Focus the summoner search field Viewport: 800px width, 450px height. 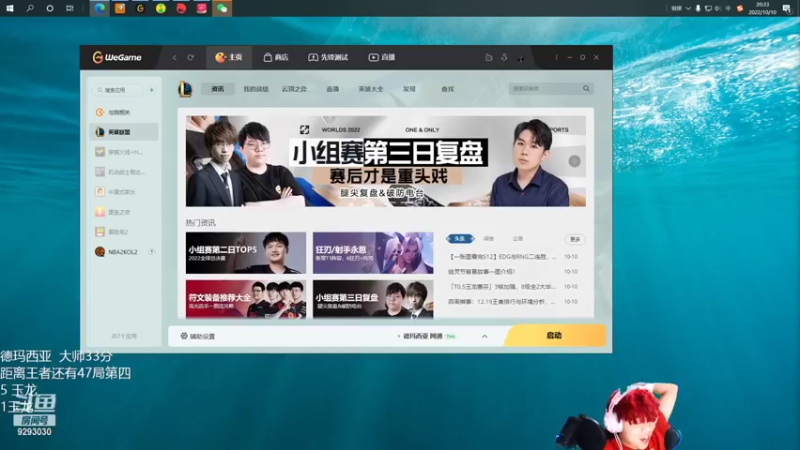pos(545,88)
